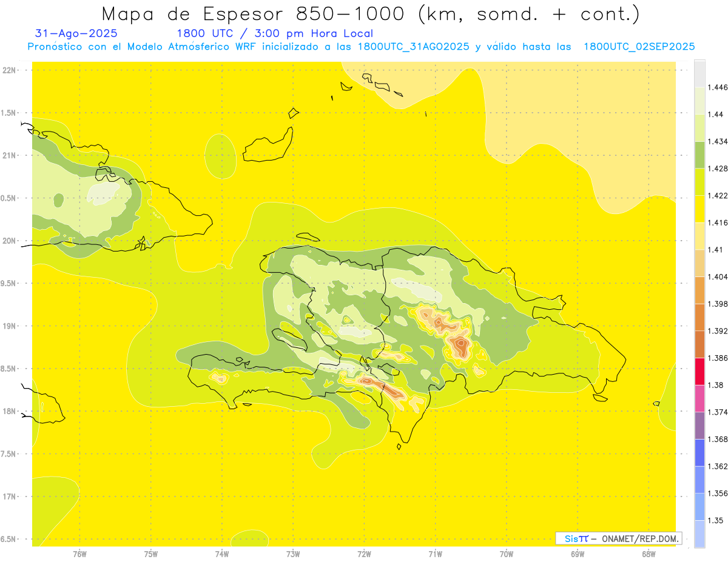Image resolution: width=728 pixels, height=562 pixels.
Task: Click the legend value '1.368'
Action: pos(718,439)
